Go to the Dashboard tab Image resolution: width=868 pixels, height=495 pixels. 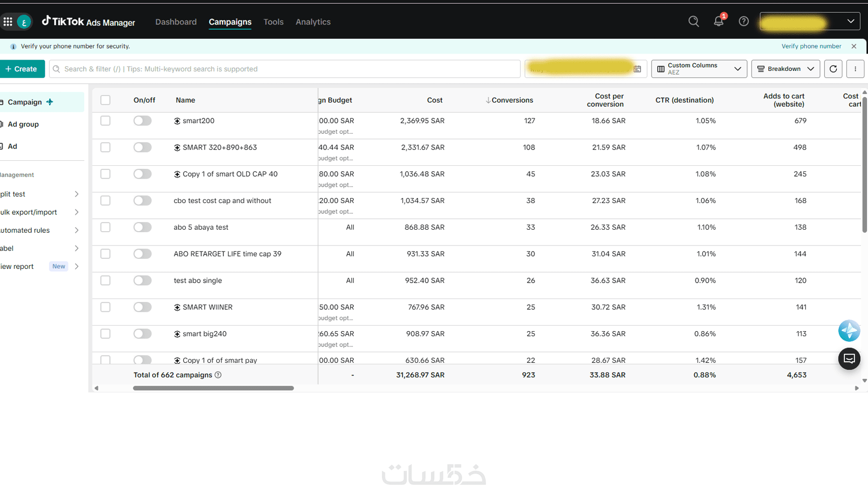point(176,22)
